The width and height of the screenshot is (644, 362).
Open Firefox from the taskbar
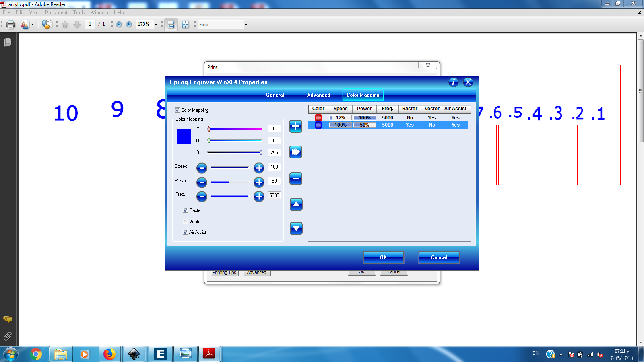(109, 354)
